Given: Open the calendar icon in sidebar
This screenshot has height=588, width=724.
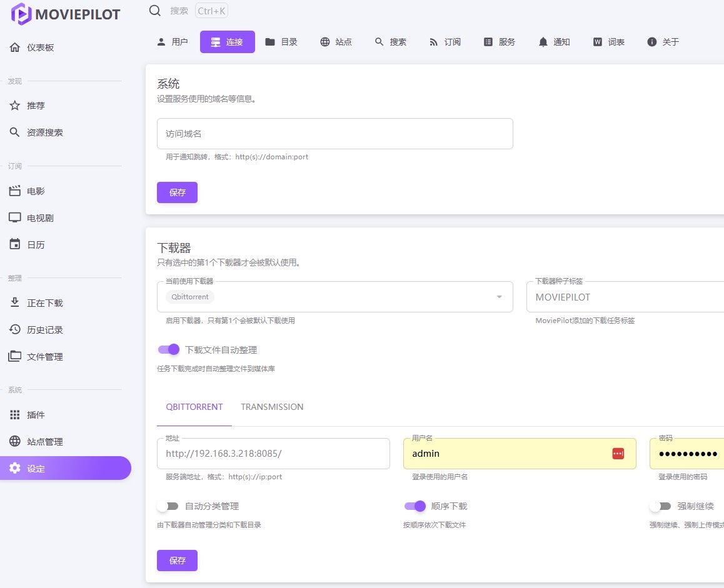Looking at the screenshot, I should pyautogui.click(x=15, y=244).
